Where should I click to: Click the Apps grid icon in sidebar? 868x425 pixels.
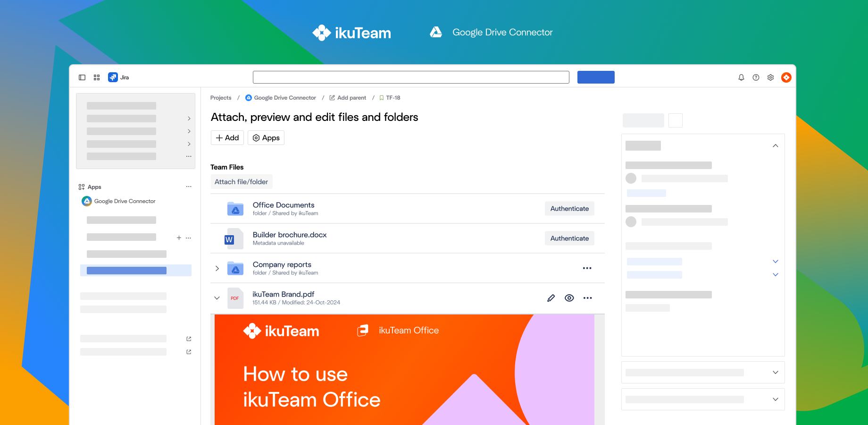click(x=82, y=187)
